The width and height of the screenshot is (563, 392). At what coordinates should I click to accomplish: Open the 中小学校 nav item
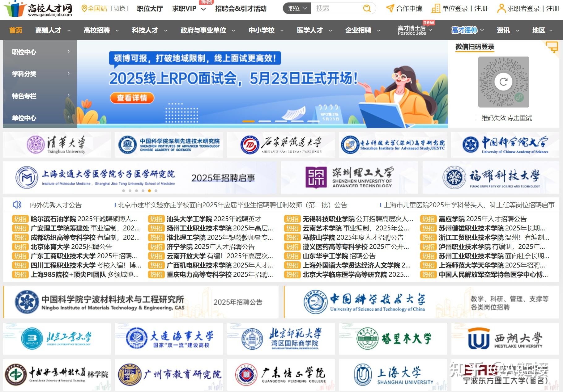[x=262, y=30]
